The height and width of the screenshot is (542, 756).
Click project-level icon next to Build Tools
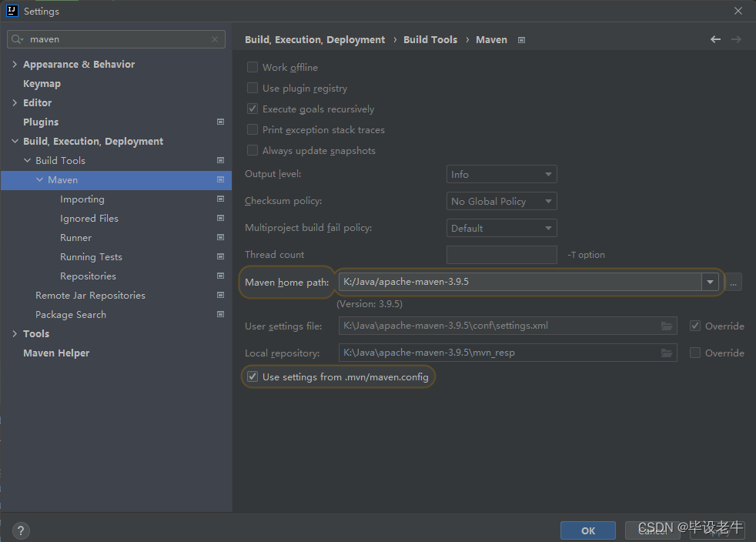tap(220, 161)
